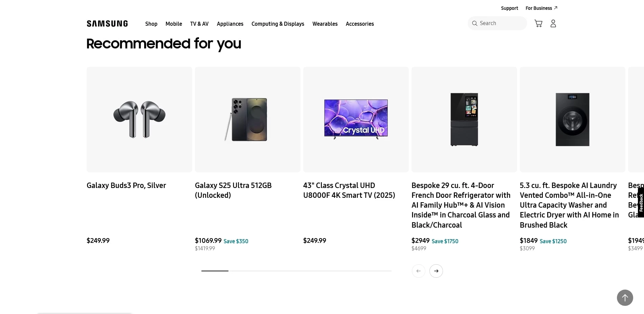Open the Mobile menu
The width and height of the screenshot is (644, 314).
tap(174, 24)
